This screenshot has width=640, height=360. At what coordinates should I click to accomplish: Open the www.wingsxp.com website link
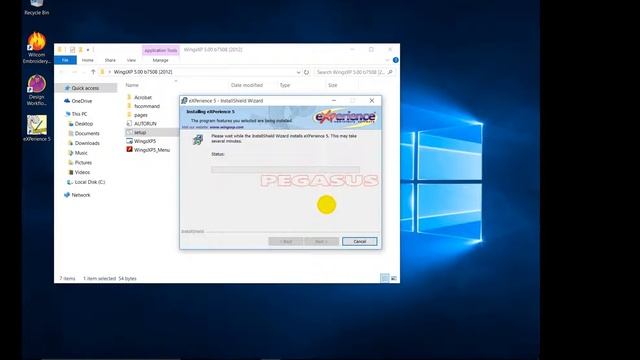[227, 127]
